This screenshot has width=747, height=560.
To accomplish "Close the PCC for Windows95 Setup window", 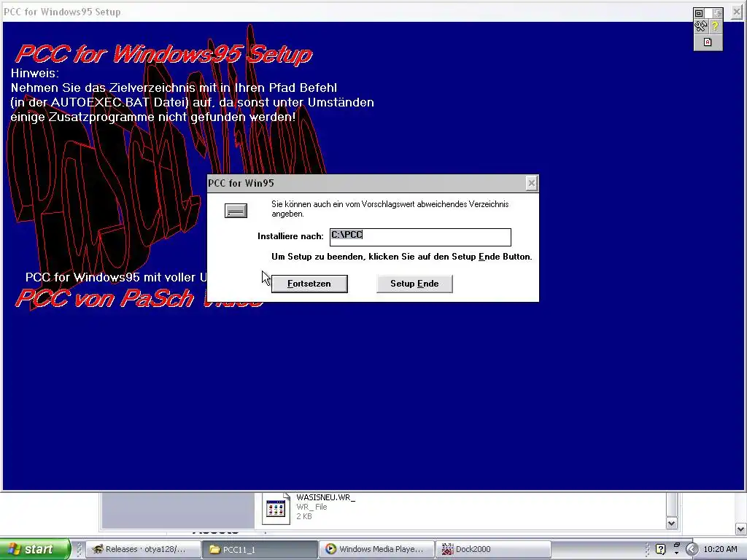I will click(x=737, y=12).
